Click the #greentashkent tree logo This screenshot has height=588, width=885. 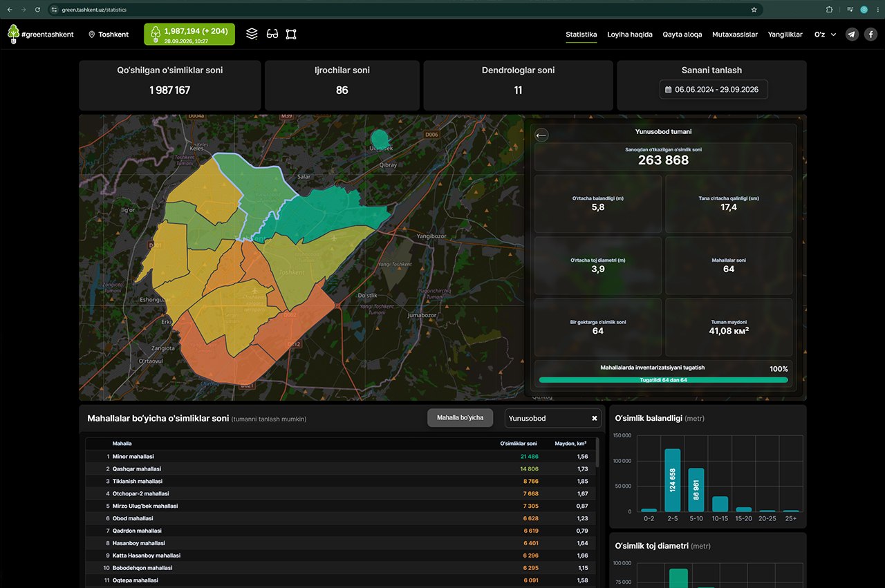13,34
